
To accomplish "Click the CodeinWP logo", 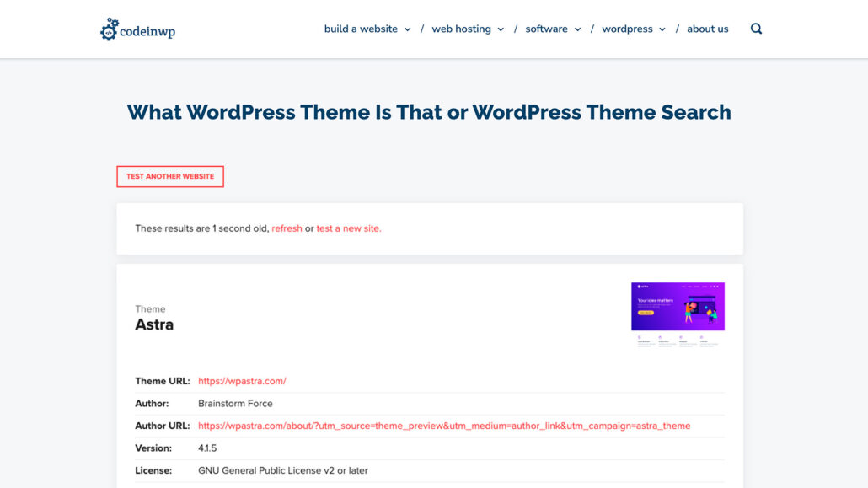I will [x=137, y=29].
